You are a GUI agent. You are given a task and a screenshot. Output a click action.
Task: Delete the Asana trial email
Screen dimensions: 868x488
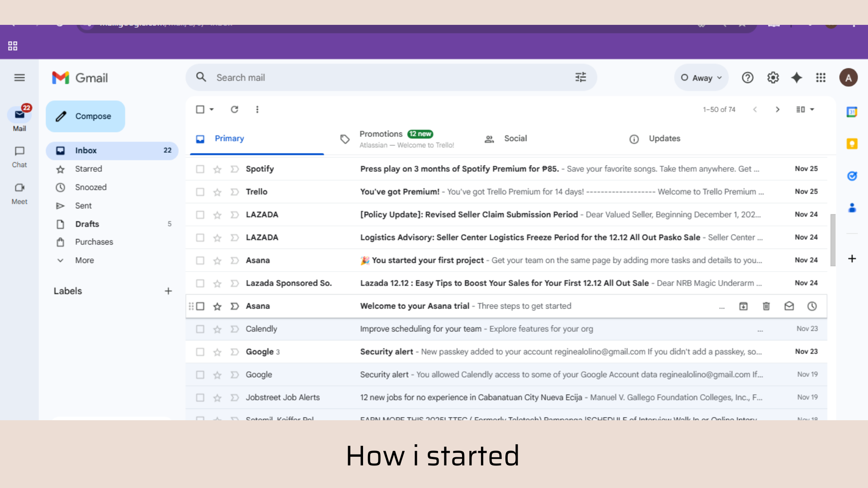coord(766,306)
